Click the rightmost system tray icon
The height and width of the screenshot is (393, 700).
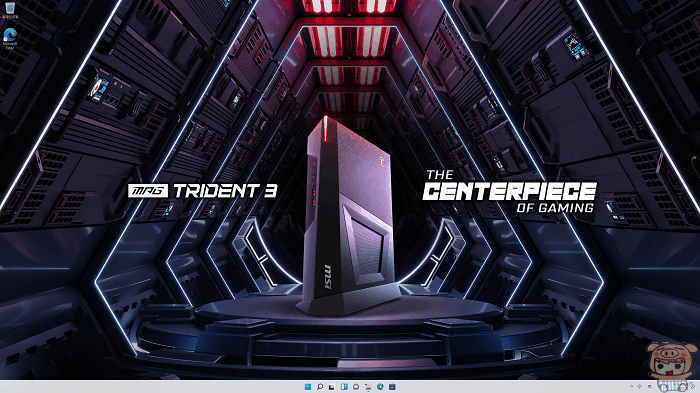click(x=692, y=386)
